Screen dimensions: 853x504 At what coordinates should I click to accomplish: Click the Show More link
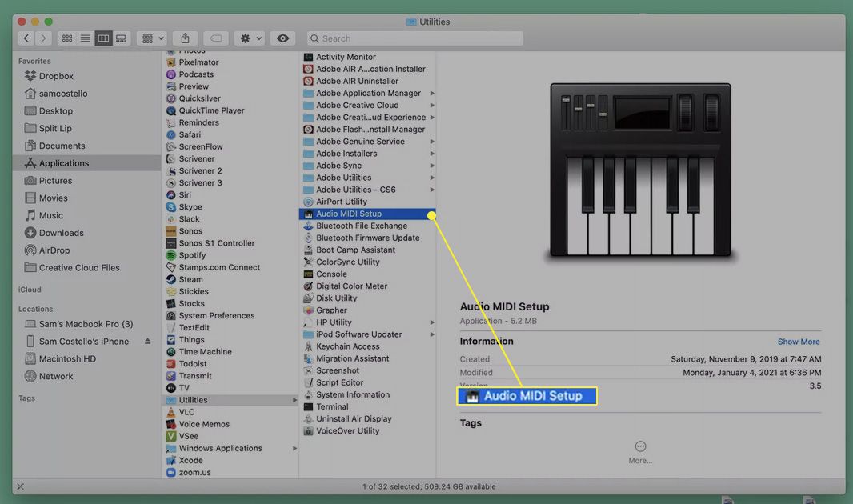coord(798,342)
